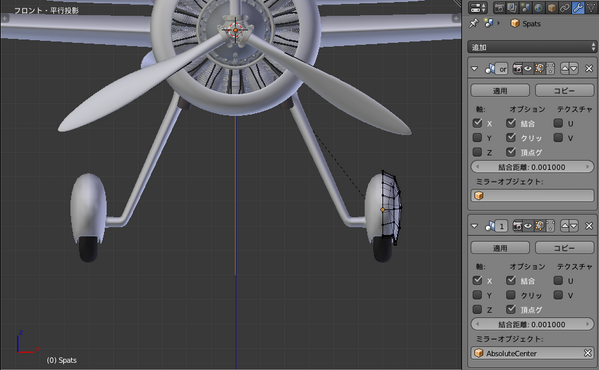Click コピー copy on second modifier
Screen dimensions: 599x370
pyautogui.click(x=565, y=248)
